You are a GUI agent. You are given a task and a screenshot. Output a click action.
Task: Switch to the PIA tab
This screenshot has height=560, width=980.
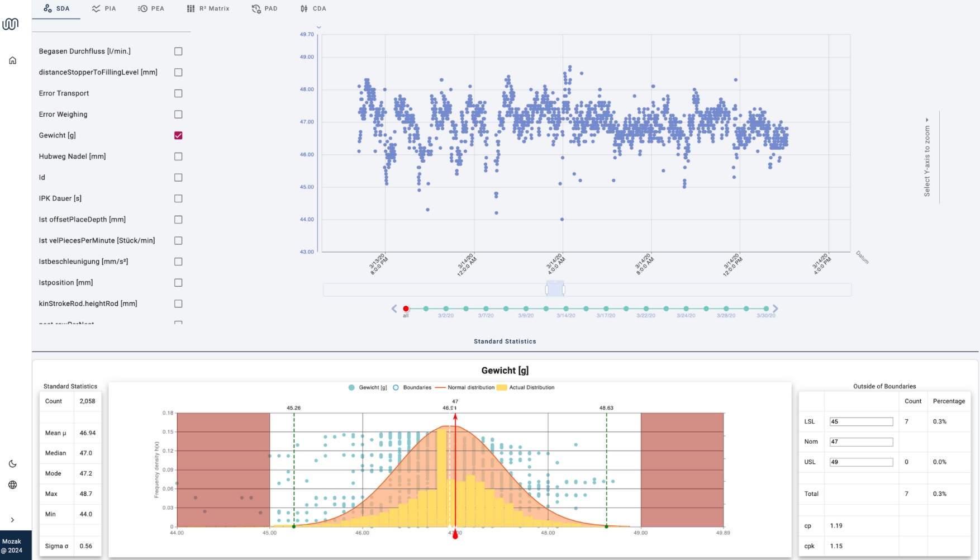104,9
